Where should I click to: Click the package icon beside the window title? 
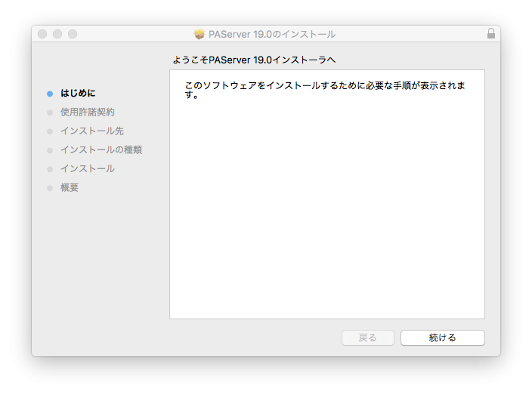click(199, 34)
